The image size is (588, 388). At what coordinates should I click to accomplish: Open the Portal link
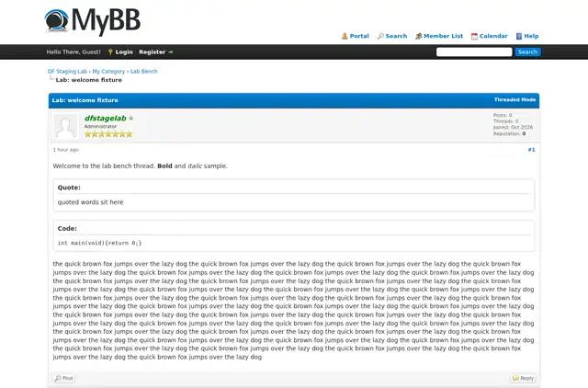pos(359,36)
